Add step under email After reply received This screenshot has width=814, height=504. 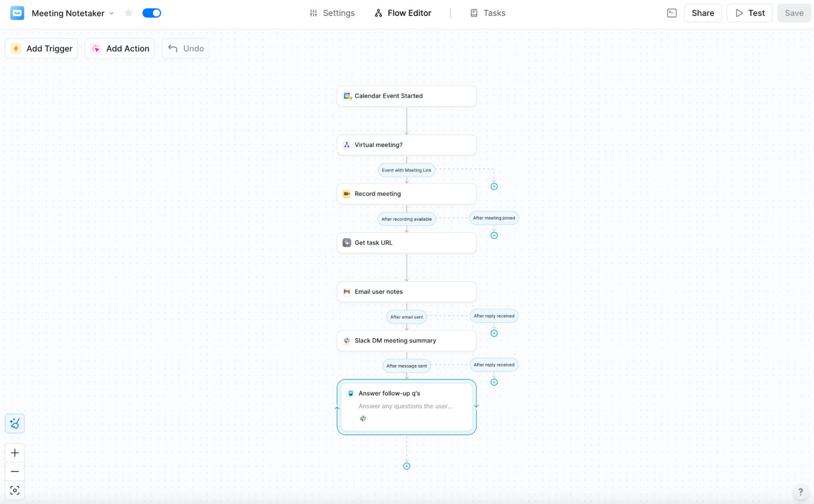[494, 333]
